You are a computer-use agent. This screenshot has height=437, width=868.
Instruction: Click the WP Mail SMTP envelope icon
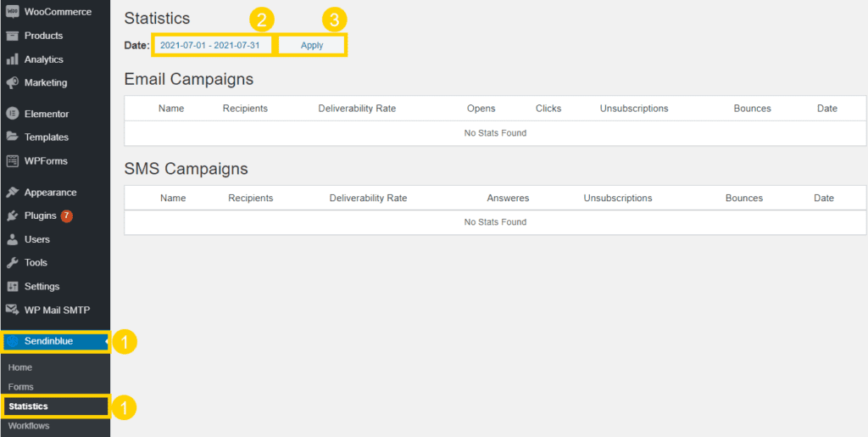pos(12,310)
